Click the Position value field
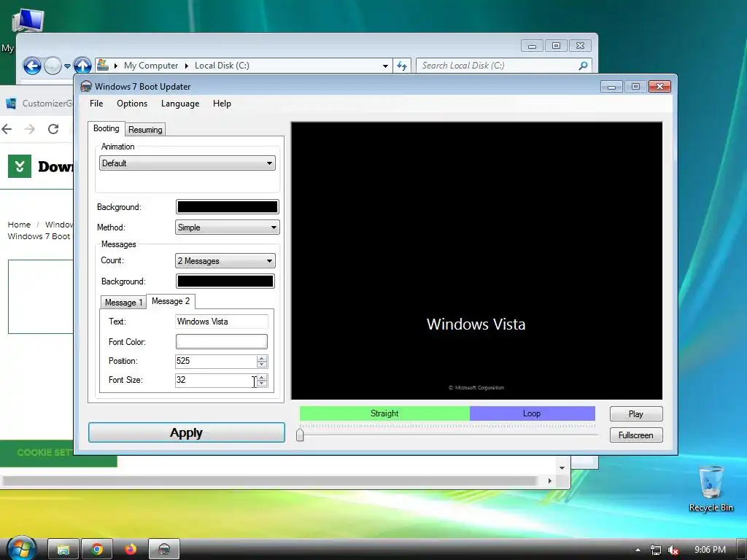Image resolution: width=747 pixels, height=560 pixels. click(215, 361)
